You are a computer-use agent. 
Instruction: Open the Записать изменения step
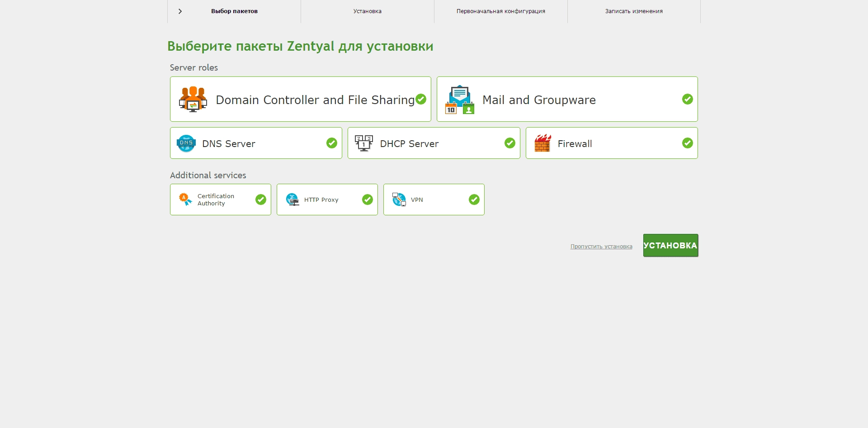pos(634,11)
